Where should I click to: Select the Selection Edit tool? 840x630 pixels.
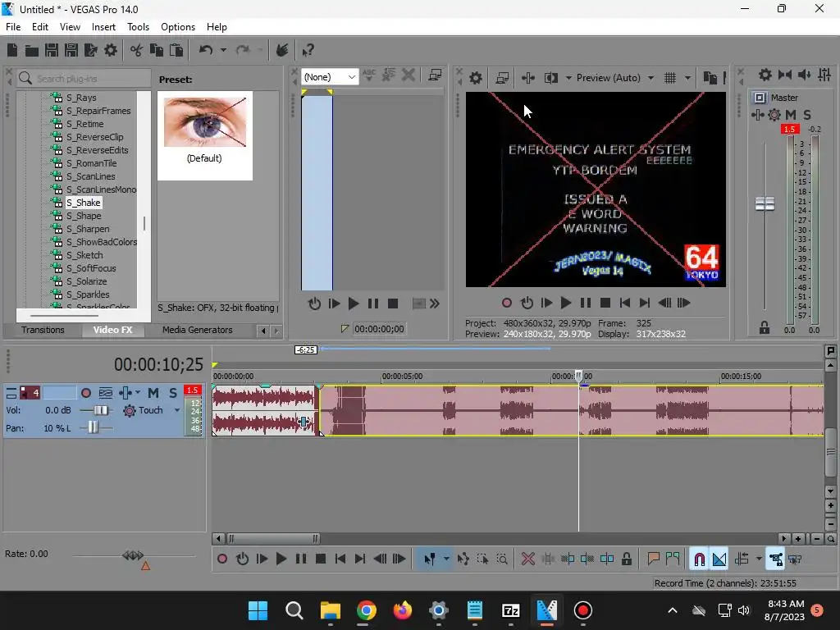click(x=482, y=559)
